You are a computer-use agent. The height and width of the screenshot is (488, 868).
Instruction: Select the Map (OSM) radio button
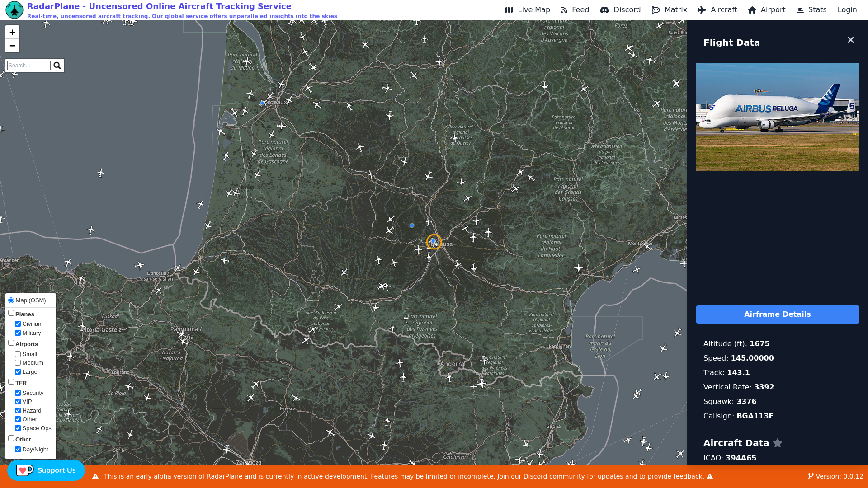point(11,300)
